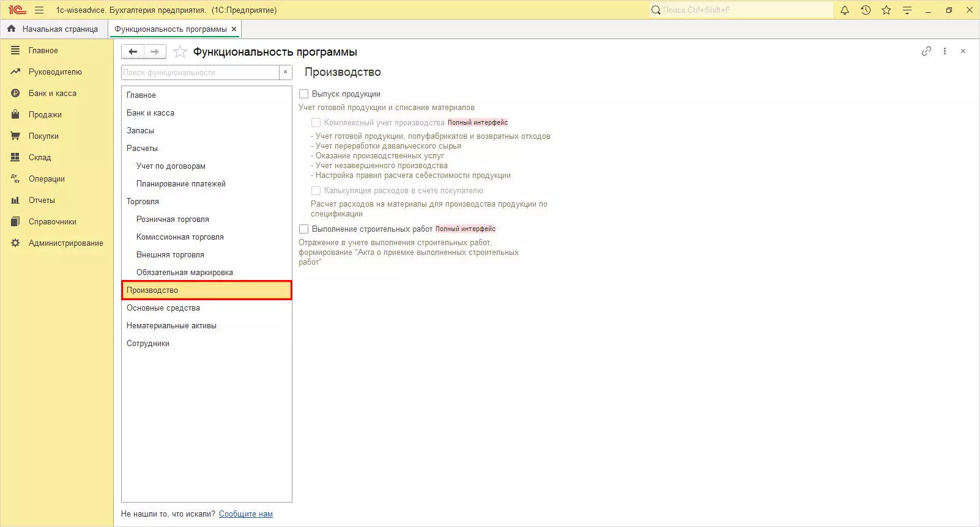Enable Выпуск продукции checkbox

click(x=303, y=94)
